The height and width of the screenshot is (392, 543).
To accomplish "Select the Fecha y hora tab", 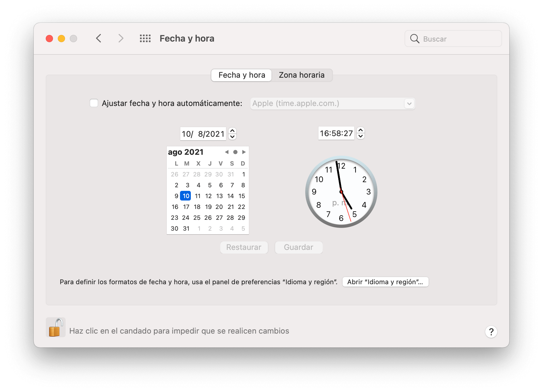I will 241,75.
